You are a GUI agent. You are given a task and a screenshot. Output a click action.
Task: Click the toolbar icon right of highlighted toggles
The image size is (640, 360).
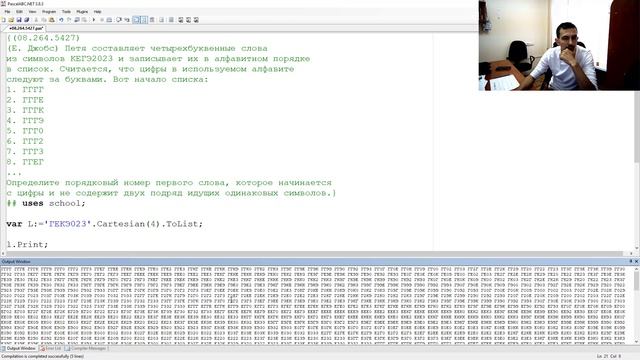coord(152,20)
